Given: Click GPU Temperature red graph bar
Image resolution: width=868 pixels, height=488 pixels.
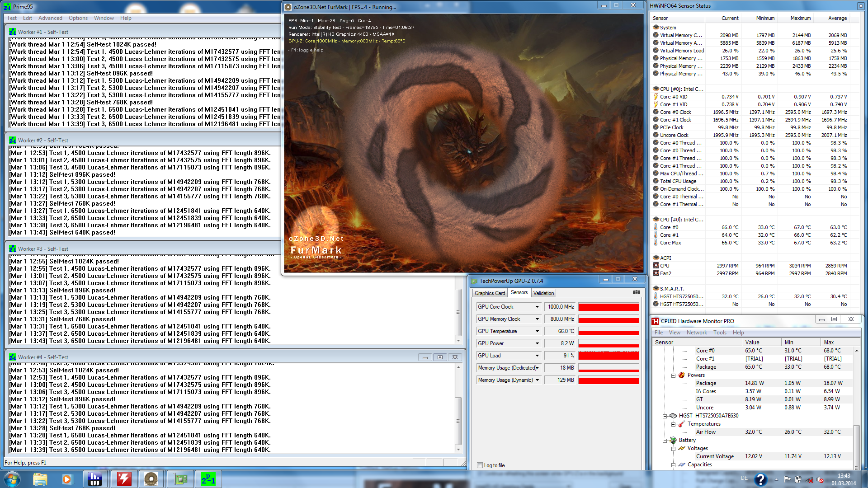Looking at the screenshot, I should click(609, 331).
